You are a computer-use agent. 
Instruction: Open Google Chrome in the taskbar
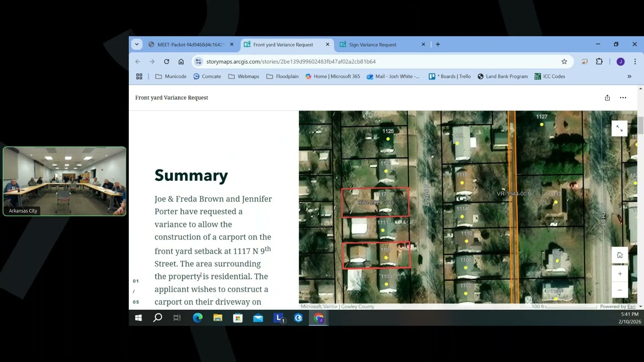(x=318, y=318)
